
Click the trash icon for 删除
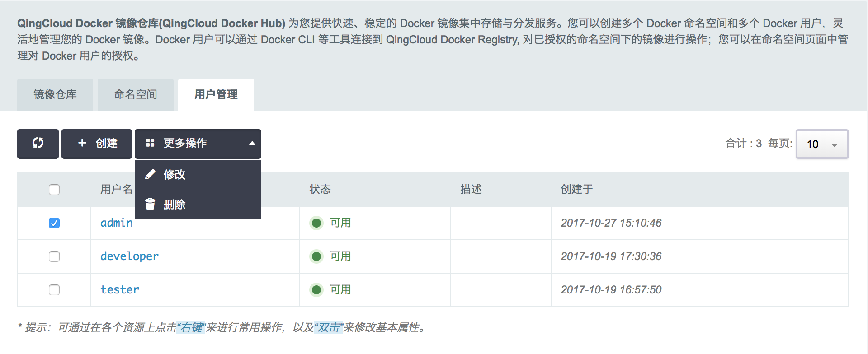pos(150,205)
